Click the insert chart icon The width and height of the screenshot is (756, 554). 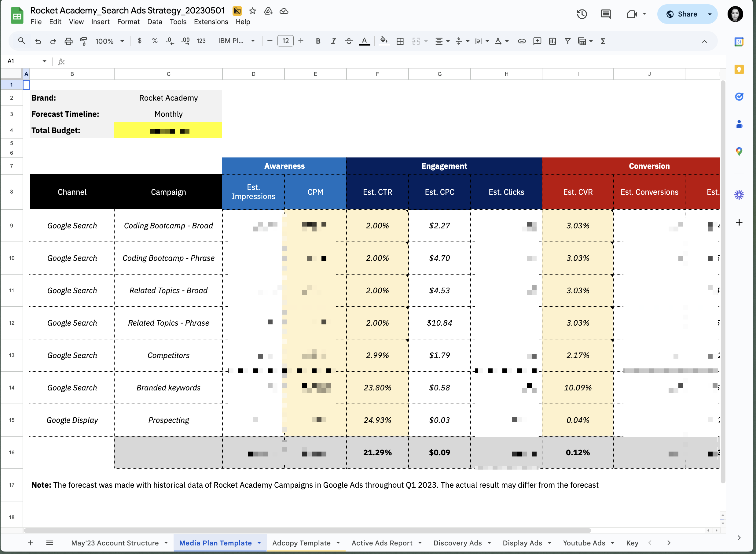(x=552, y=41)
